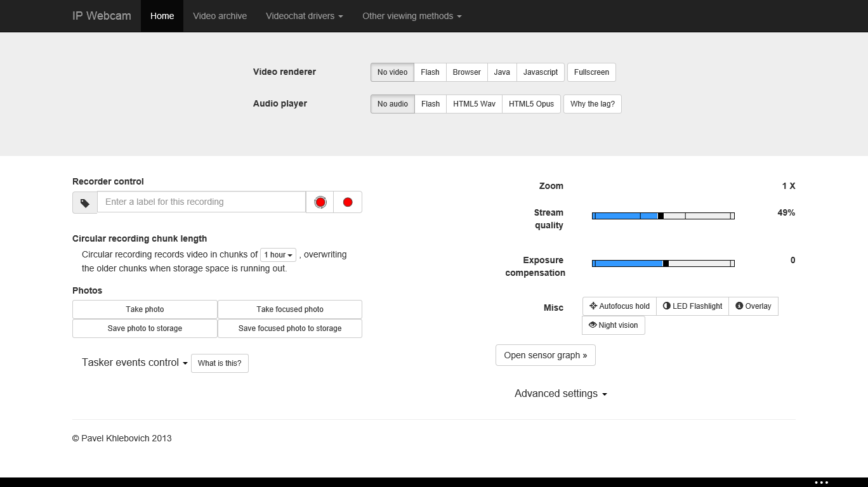The height and width of the screenshot is (487, 868).
Task: Toggle the LED Flashlight
Action: (x=692, y=306)
